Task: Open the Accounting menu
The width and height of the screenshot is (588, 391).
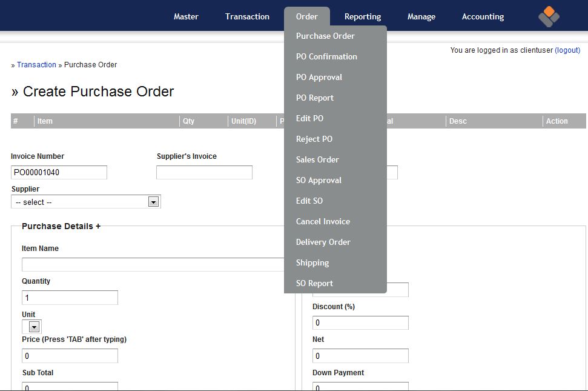Action: [x=483, y=16]
